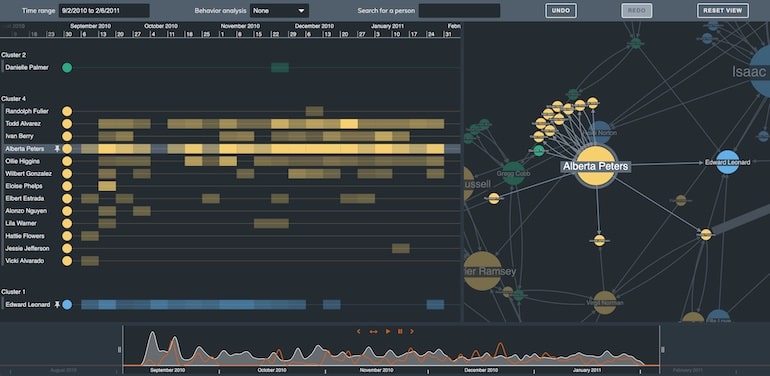This screenshot has height=376, width=770.
Task: Open the Behavior analysis dropdown
Action: [x=279, y=11]
